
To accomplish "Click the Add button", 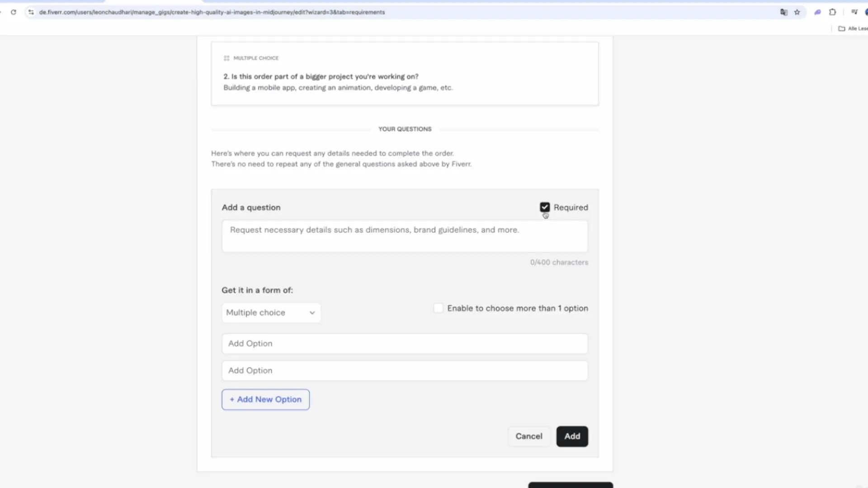I will coord(572,436).
